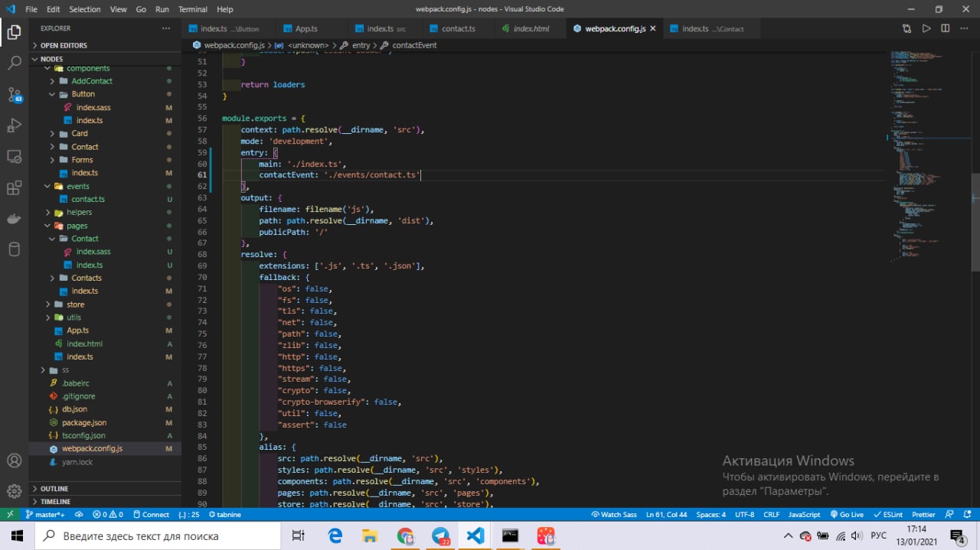Screen dimensions: 980x550
Task: Open package.json in explorer
Action: pyautogui.click(x=84, y=422)
